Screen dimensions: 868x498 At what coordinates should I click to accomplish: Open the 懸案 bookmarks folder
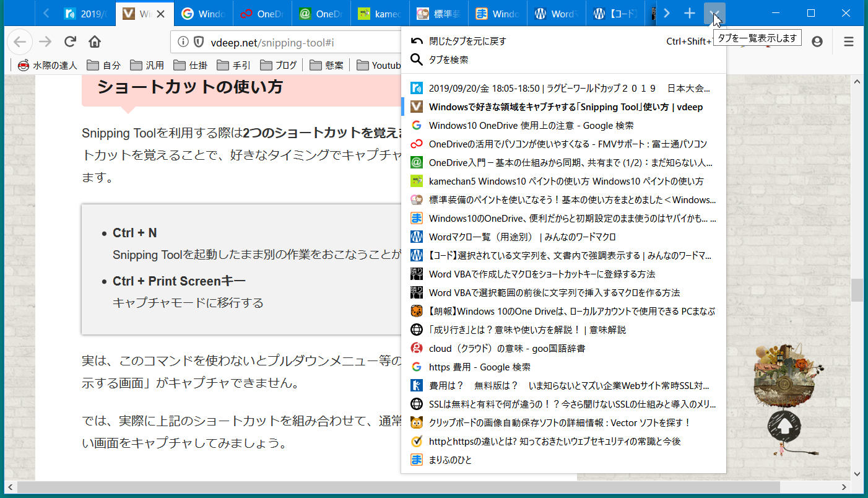(326, 65)
